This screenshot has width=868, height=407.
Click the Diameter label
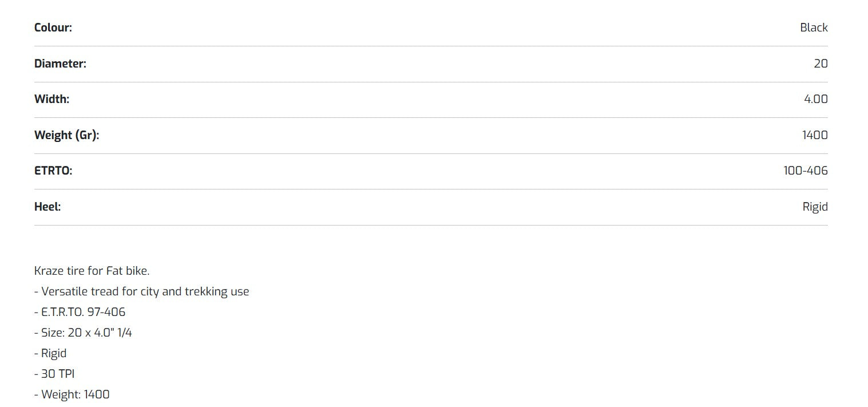point(60,64)
